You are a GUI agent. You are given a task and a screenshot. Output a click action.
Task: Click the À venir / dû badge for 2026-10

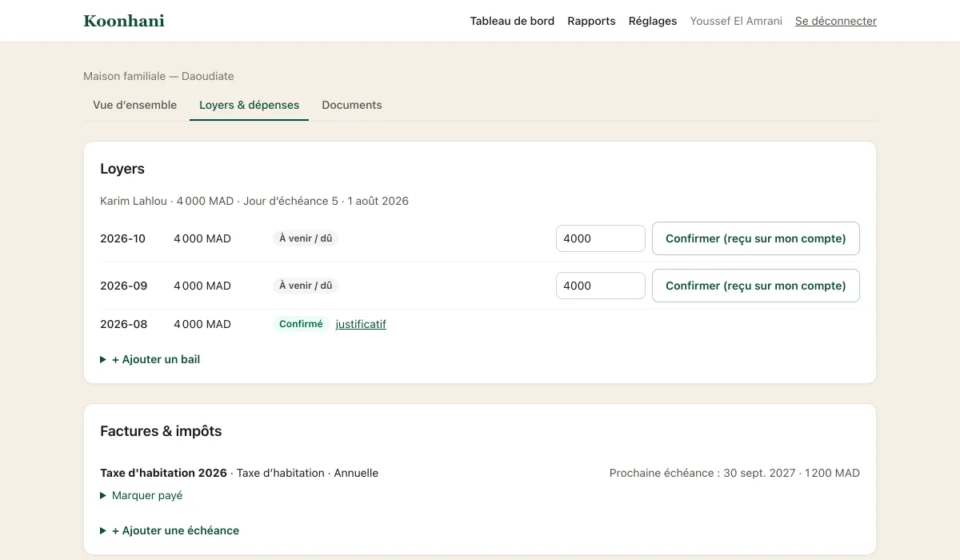click(x=306, y=238)
